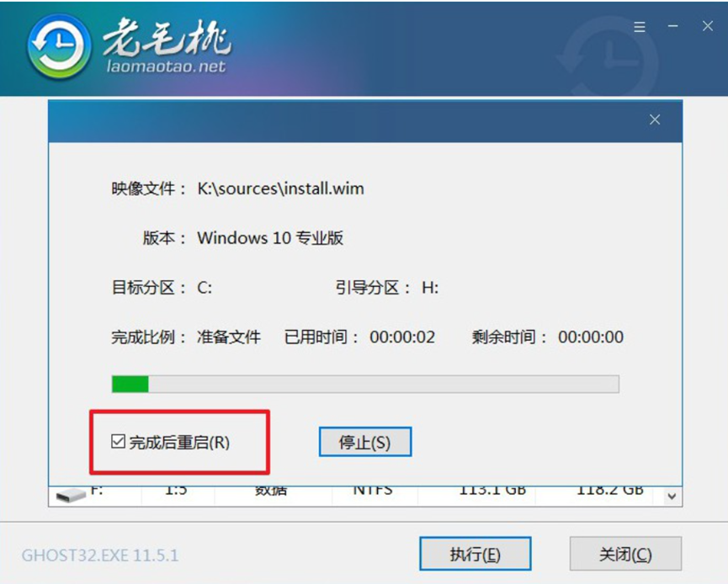Viewport: 728px width, 584px height.
Task: Click the green installation progress bar
Action: [x=365, y=384]
